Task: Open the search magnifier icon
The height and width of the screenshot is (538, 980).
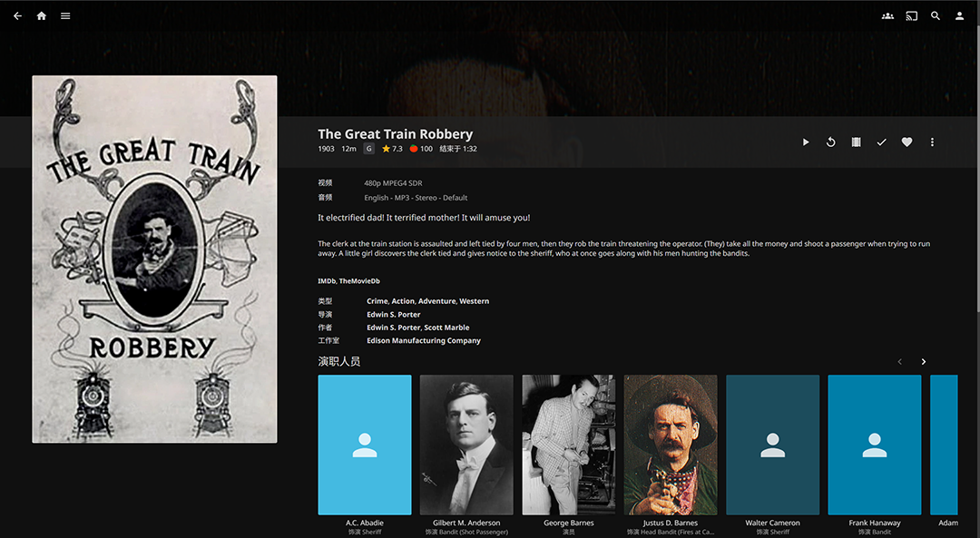Action: point(936,16)
